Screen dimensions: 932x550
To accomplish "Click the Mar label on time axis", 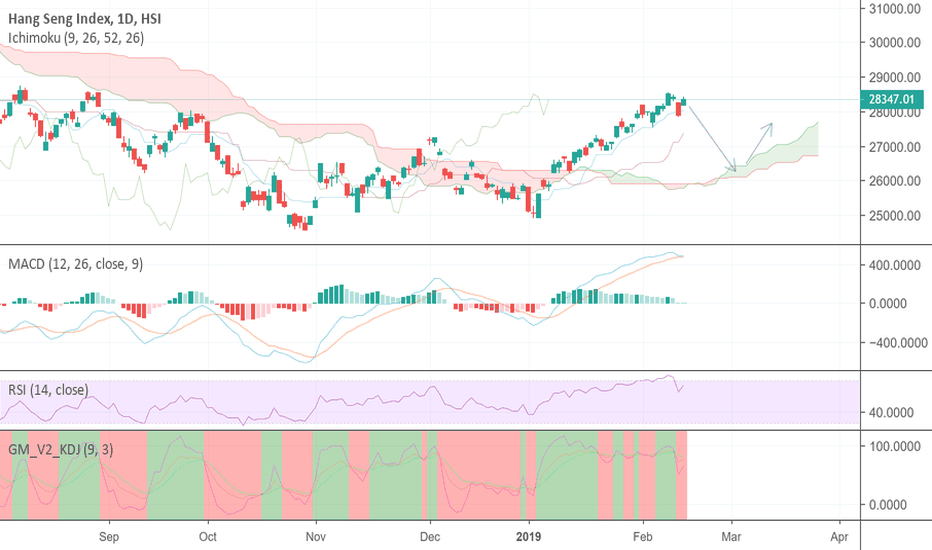I will click(731, 537).
